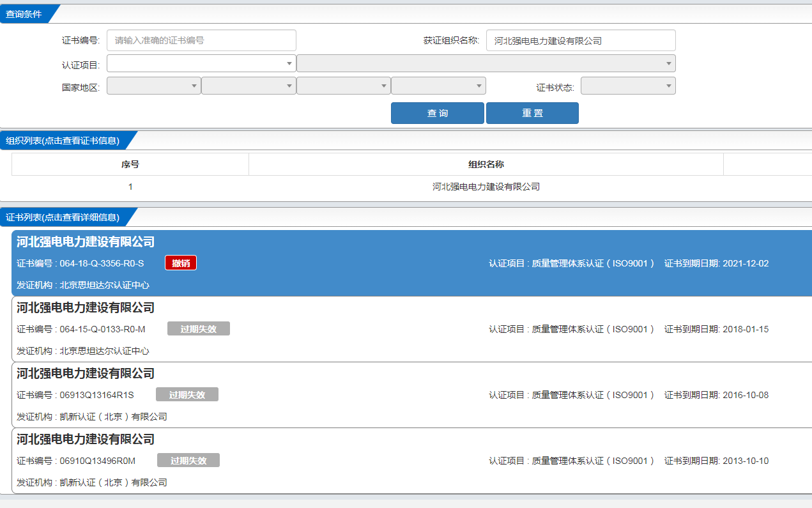Open the second 国家地区 dropdown
Screen dimensions: 812x508
(249, 86)
